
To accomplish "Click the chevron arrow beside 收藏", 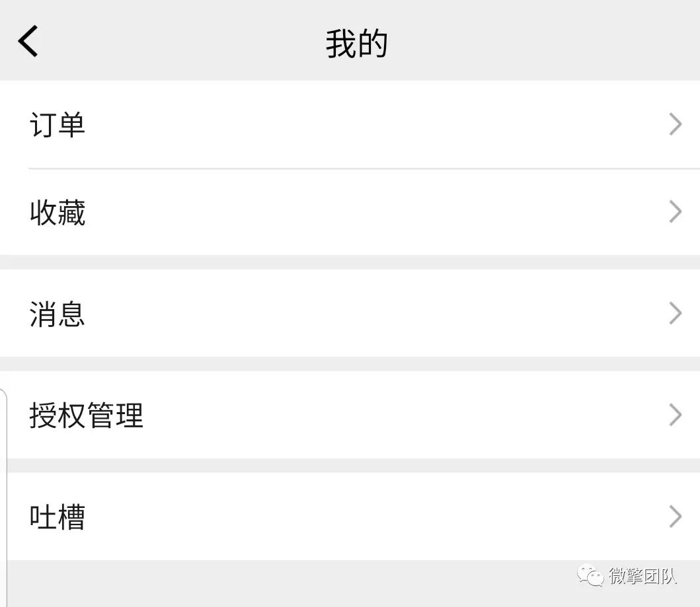I will (676, 212).
